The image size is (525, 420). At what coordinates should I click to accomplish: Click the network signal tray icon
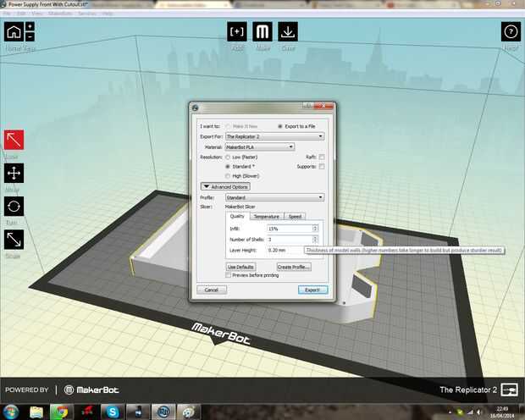(470, 412)
